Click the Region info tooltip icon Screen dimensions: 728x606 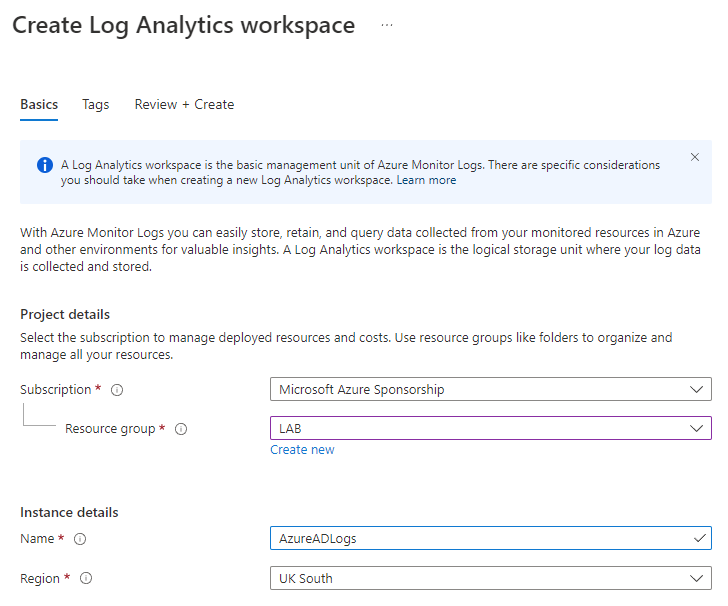coord(86,579)
